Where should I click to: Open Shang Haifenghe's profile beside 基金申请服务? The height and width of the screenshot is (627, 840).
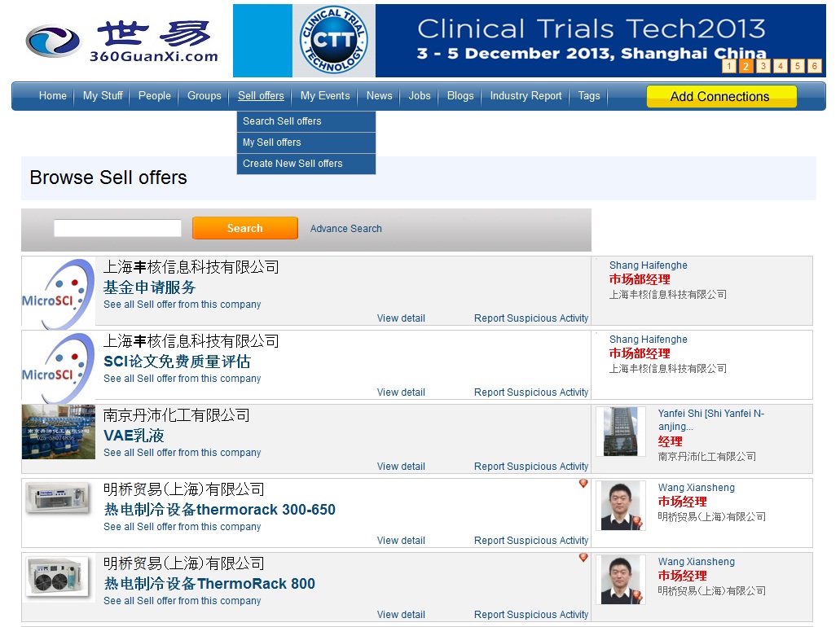(x=649, y=265)
